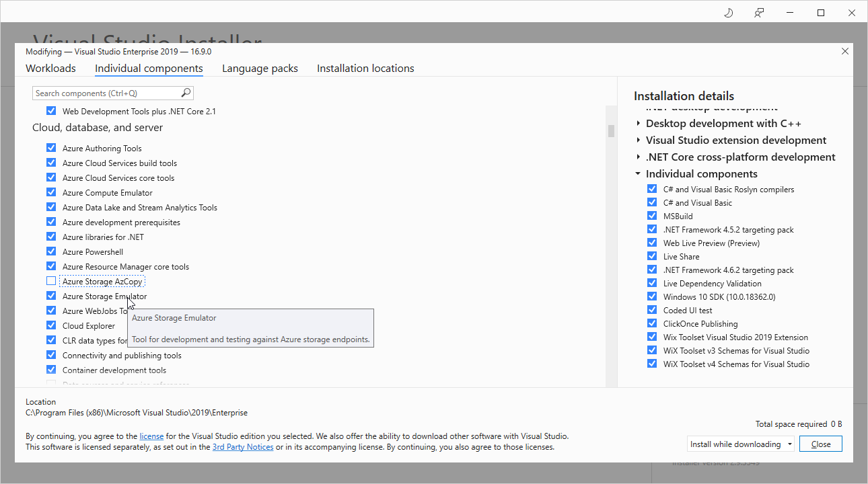Open the license link
Image resolution: width=868 pixels, height=484 pixels.
point(151,436)
